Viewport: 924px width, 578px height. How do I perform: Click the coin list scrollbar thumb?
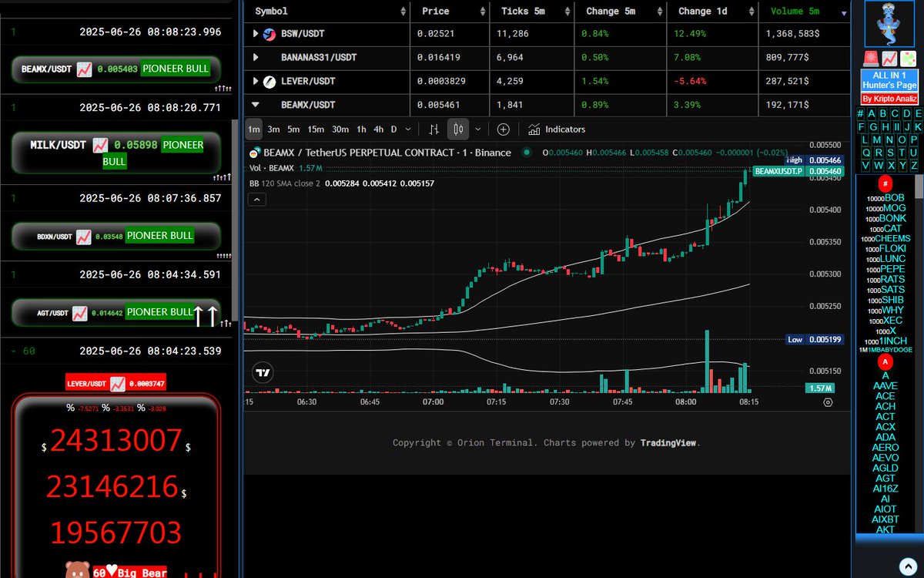pyautogui.click(x=919, y=185)
